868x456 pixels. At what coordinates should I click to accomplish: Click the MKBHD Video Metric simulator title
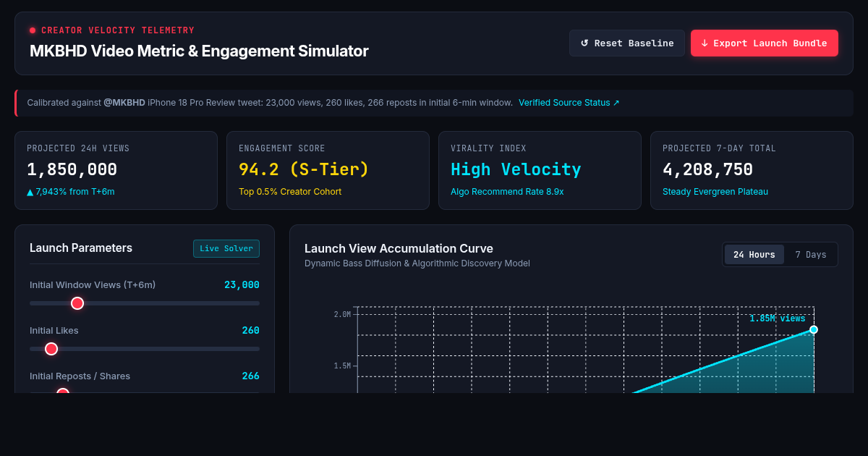[x=199, y=51]
